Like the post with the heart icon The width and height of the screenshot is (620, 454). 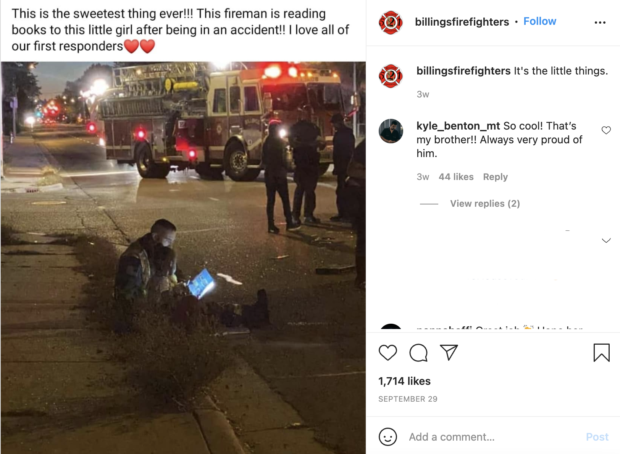click(388, 352)
